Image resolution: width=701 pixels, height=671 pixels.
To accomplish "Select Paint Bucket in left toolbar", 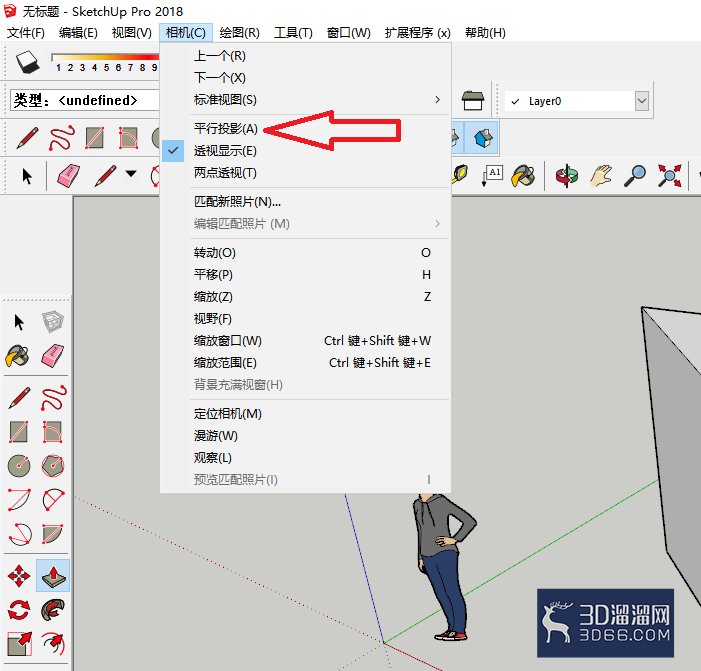I will point(18,356).
